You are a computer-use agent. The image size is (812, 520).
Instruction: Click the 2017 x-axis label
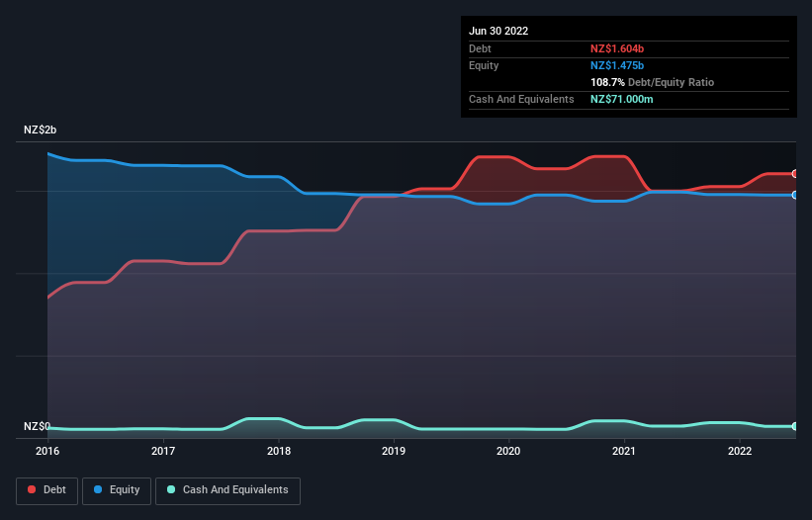[163, 451]
